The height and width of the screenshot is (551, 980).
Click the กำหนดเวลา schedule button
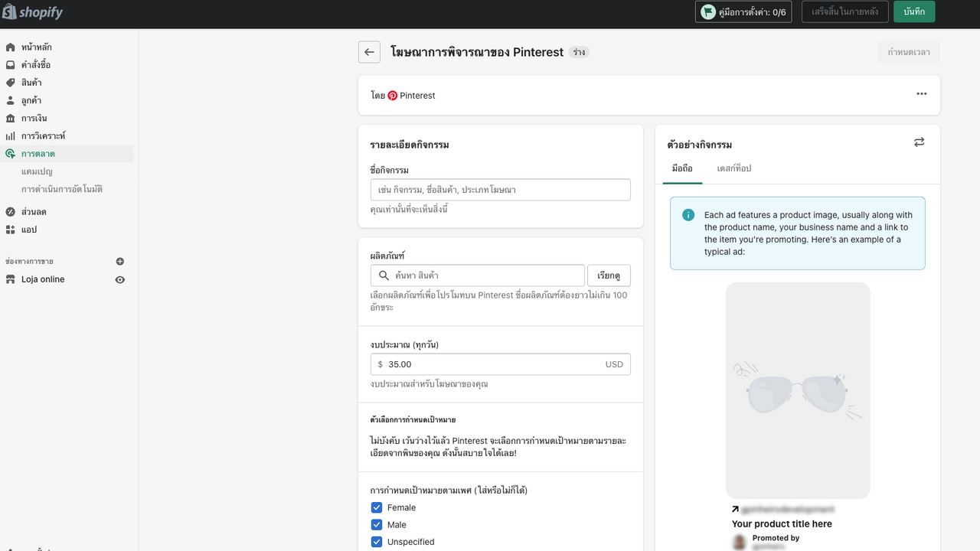pos(909,52)
